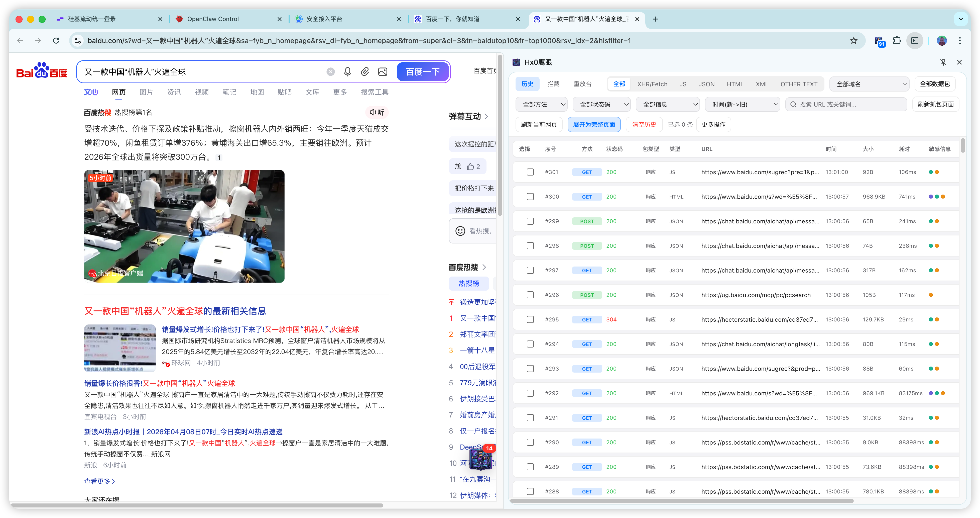Open the 查看更多 link
The width and height of the screenshot is (980, 518).
(99, 481)
